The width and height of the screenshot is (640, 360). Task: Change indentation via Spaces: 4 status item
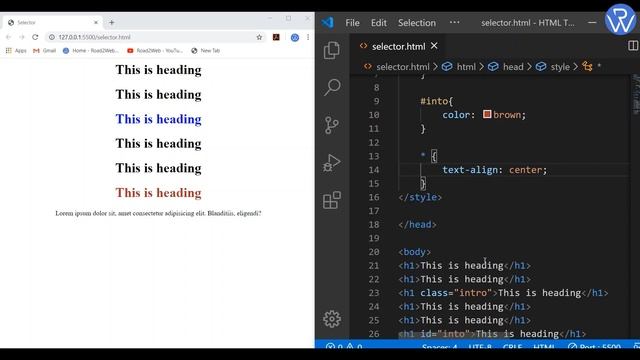coord(440,346)
